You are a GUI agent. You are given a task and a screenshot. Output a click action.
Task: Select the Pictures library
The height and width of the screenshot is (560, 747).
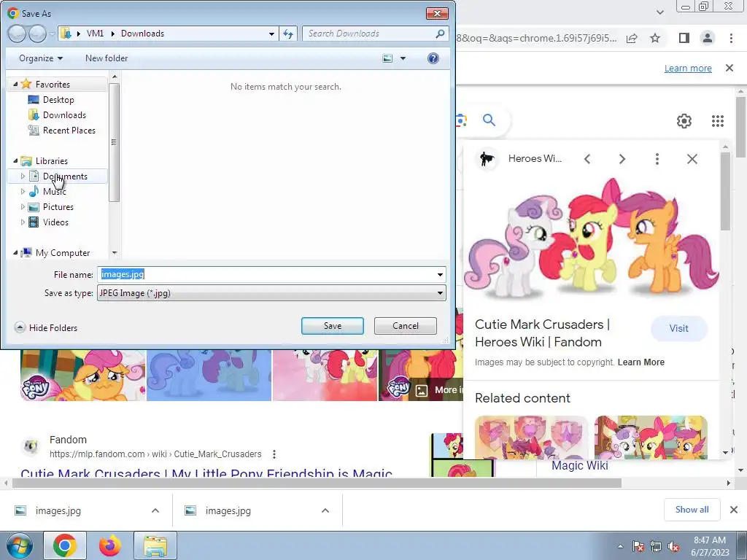(51, 206)
